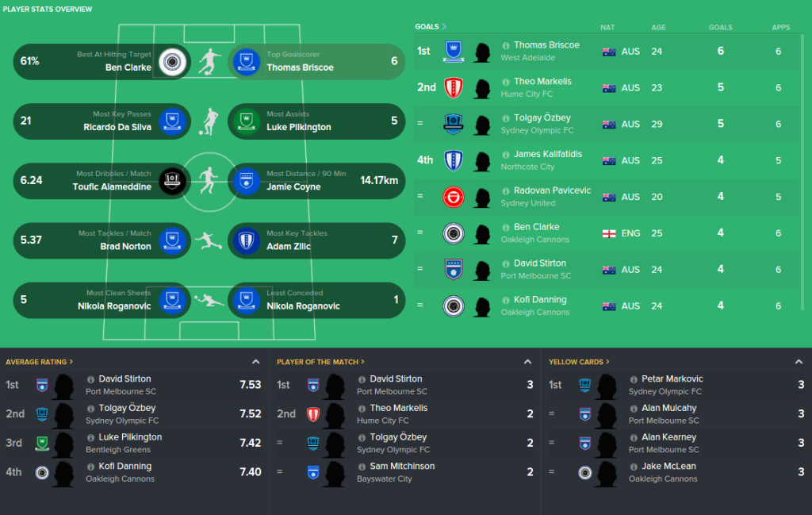Click West Adelaide club badge beside Thomas Briscoe
The image size is (812, 515).
click(x=453, y=52)
